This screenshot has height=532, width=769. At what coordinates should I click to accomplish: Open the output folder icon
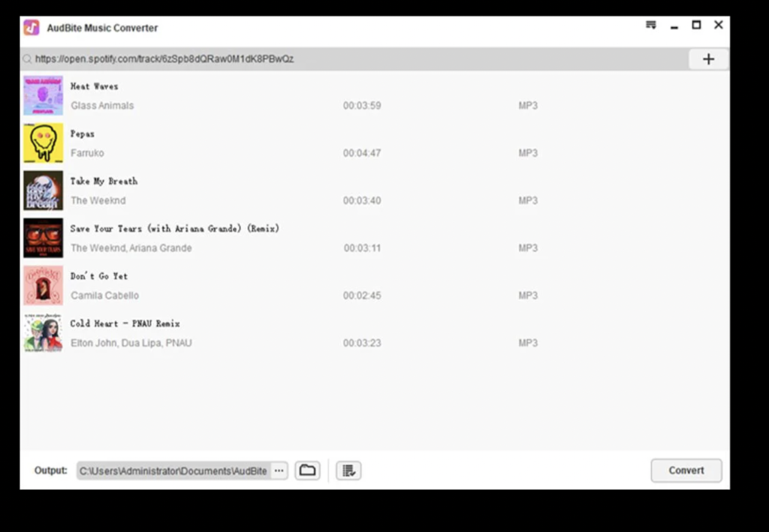tap(307, 470)
